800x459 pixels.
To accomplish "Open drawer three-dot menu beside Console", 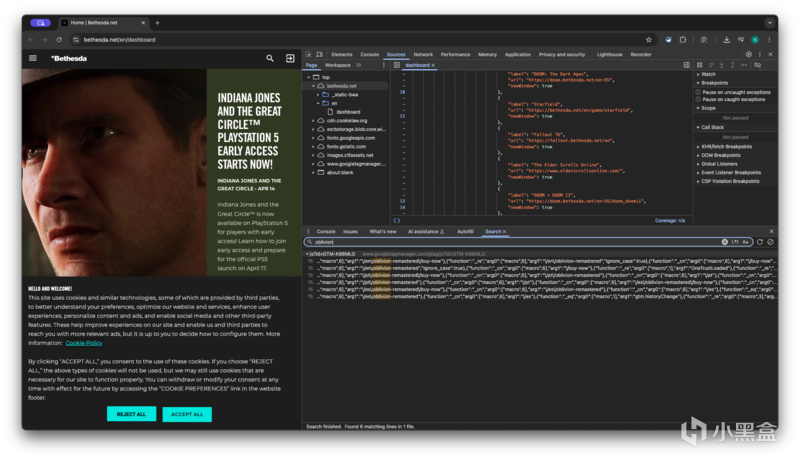I will pyautogui.click(x=308, y=232).
